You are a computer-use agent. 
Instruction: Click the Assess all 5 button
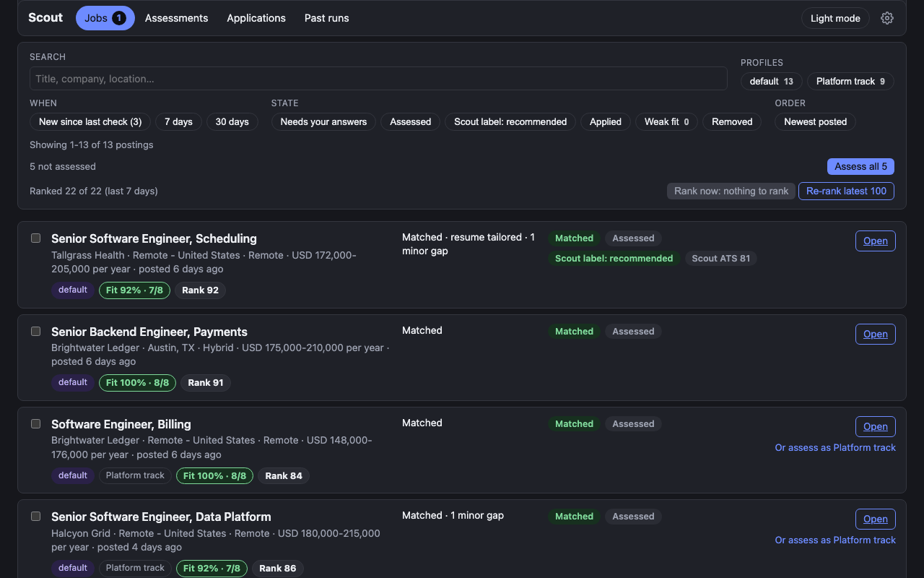pyautogui.click(x=861, y=166)
